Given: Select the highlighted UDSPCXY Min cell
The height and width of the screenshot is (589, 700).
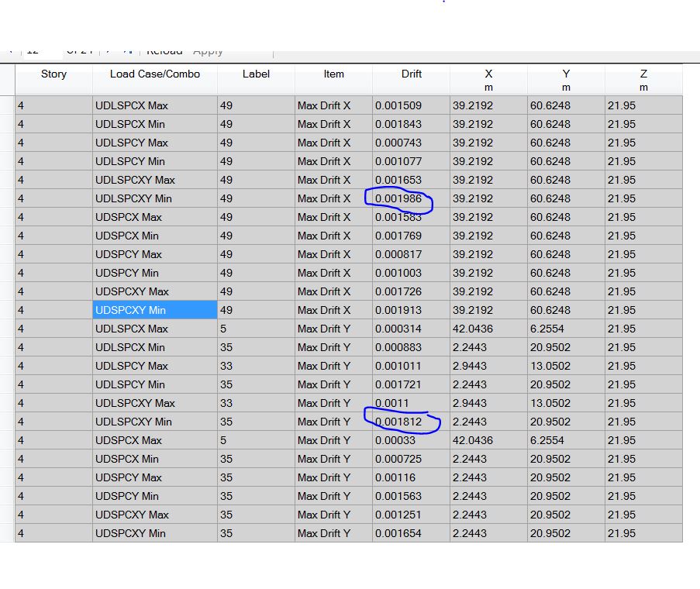Looking at the screenshot, I should click(x=155, y=310).
